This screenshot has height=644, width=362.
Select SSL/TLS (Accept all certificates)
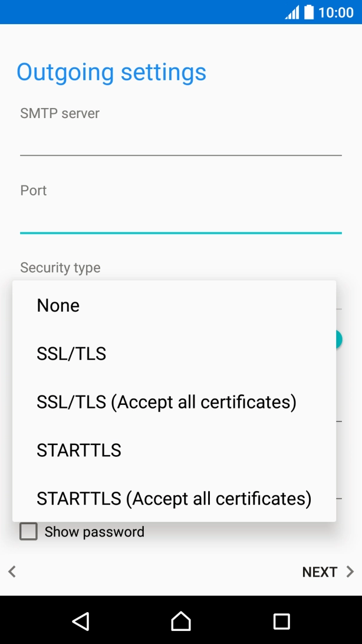[167, 402]
